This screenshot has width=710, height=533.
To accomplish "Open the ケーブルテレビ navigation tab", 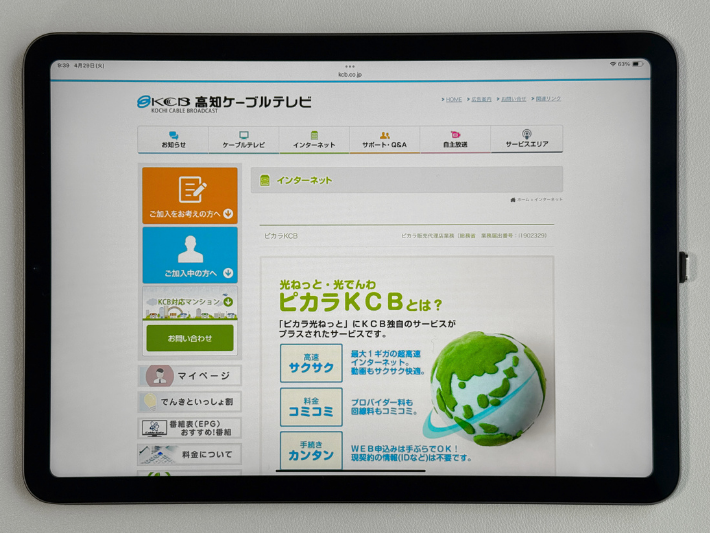I will 244,139.
